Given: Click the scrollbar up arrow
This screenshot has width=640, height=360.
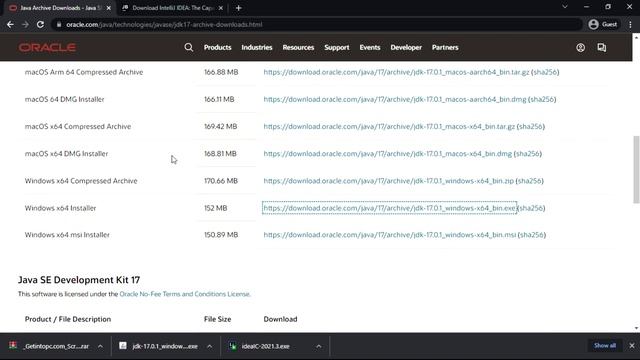Looking at the screenshot, I should [x=636, y=37].
